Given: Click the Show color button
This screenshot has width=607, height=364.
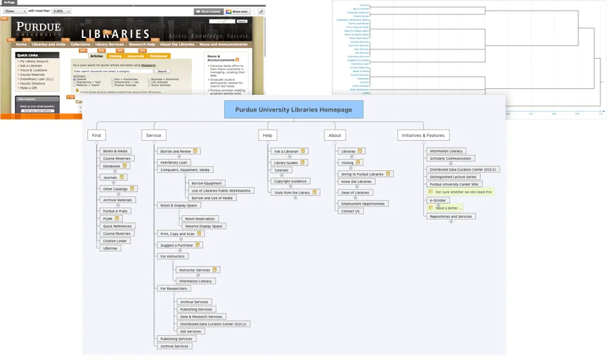Looking at the screenshot, I should (238, 11).
